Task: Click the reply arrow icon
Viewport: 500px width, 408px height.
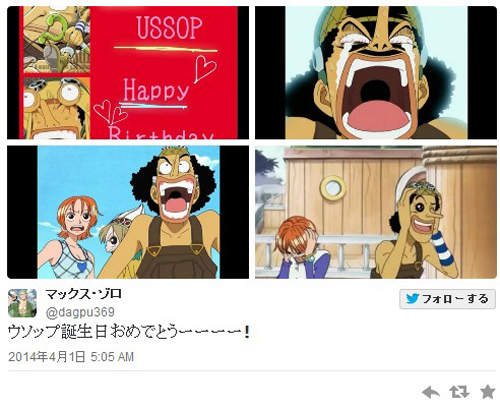Action: tap(430, 392)
